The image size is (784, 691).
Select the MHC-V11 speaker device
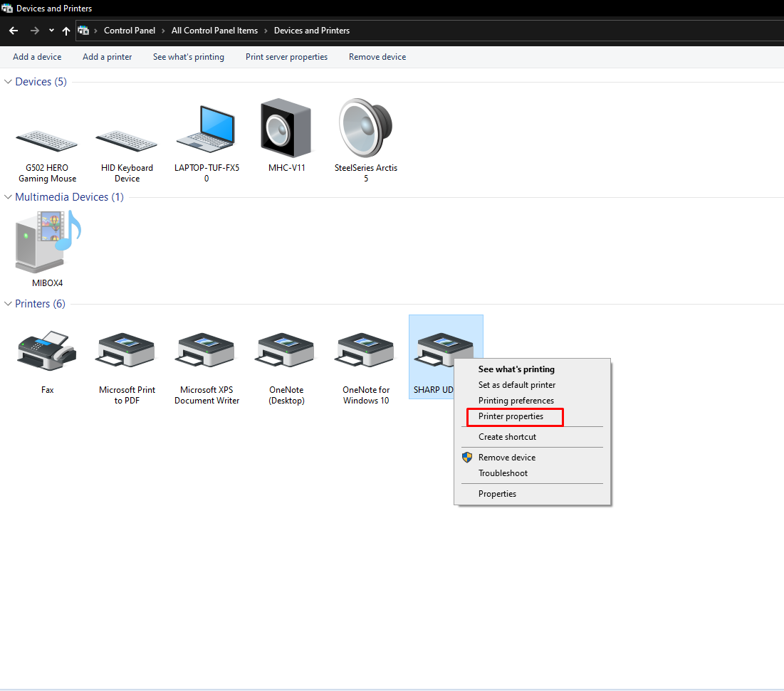[286, 132]
